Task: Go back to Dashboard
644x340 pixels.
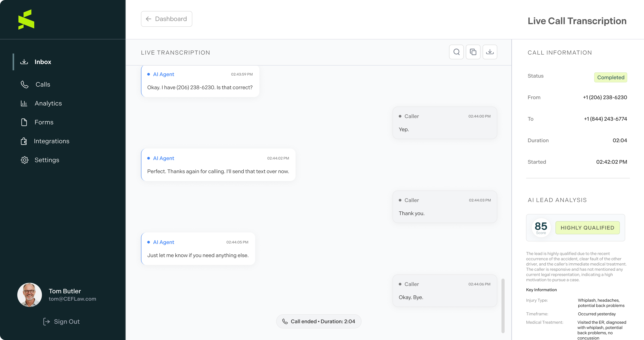Action: coord(166,19)
